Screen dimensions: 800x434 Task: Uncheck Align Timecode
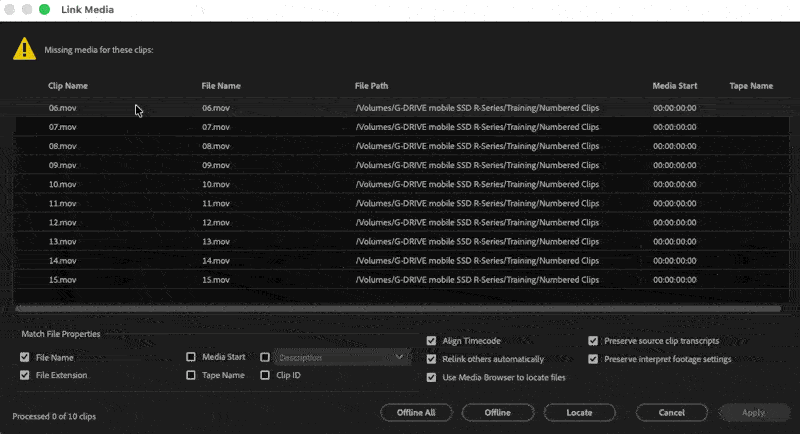(431, 340)
